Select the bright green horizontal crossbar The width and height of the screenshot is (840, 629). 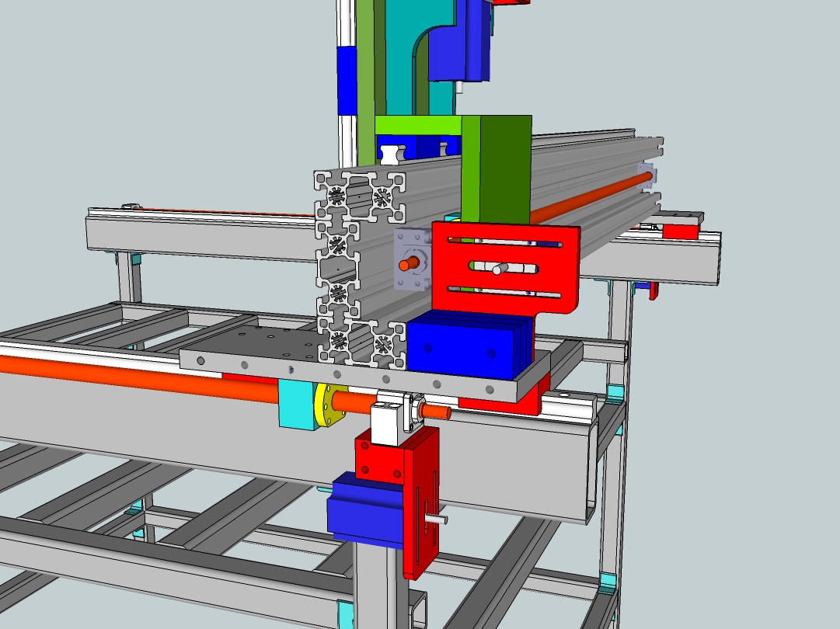tap(418, 125)
